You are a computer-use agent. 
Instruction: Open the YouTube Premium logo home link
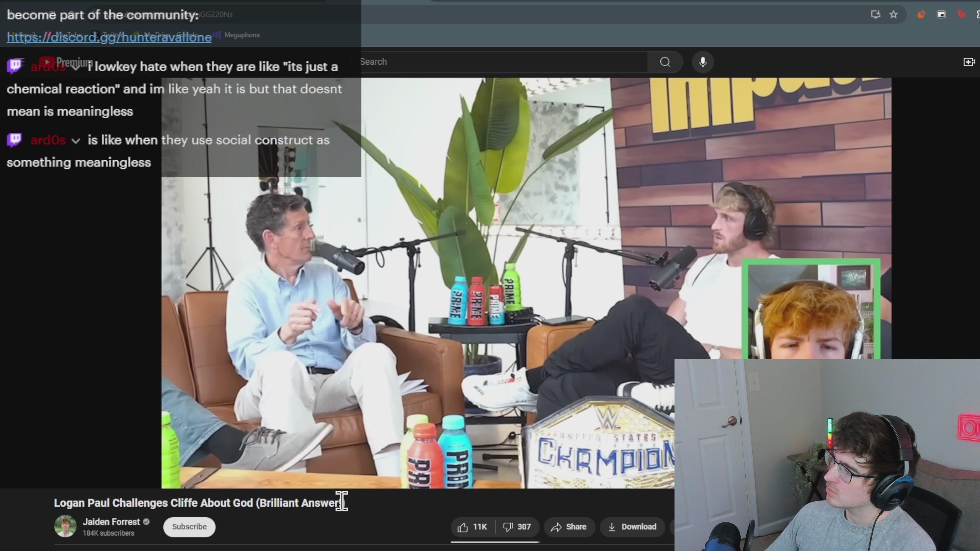[66, 62]
